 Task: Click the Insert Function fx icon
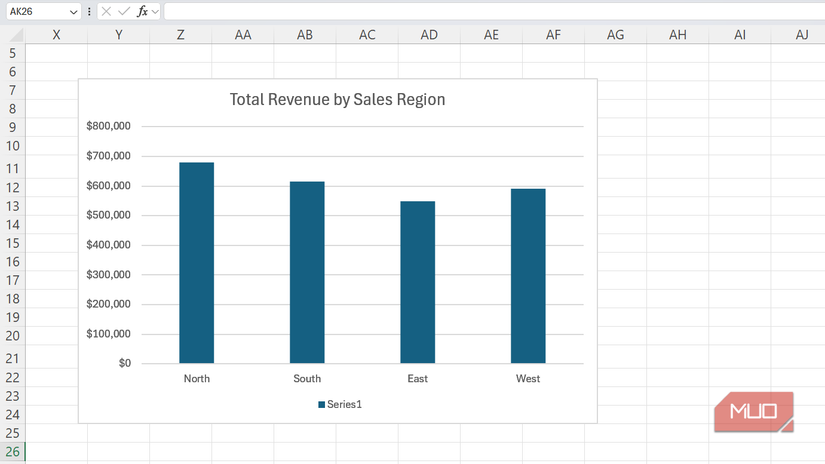pyautogui.click(x=142, y=12)
